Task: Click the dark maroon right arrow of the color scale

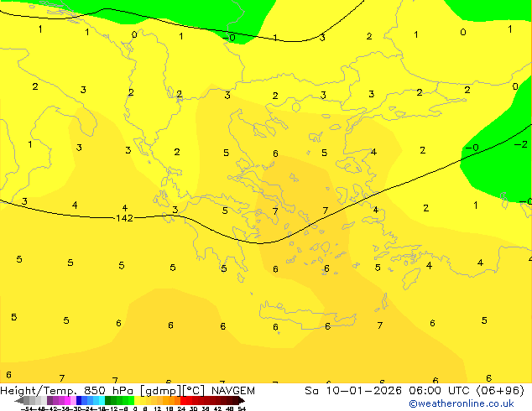Action: click(x=242, y=401)
